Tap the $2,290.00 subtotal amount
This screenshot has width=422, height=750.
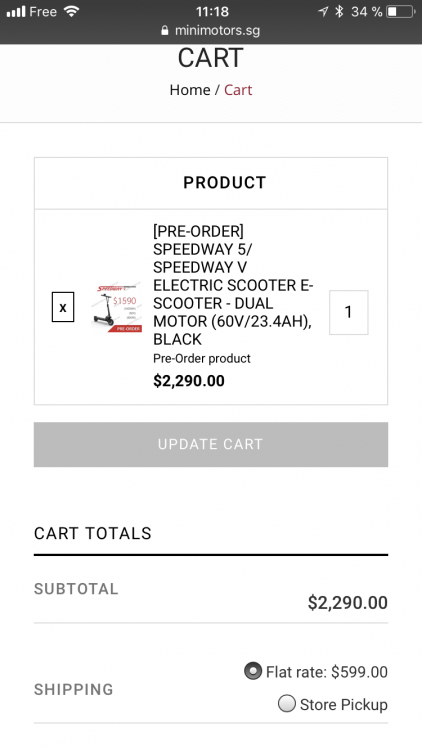[347, 603]
